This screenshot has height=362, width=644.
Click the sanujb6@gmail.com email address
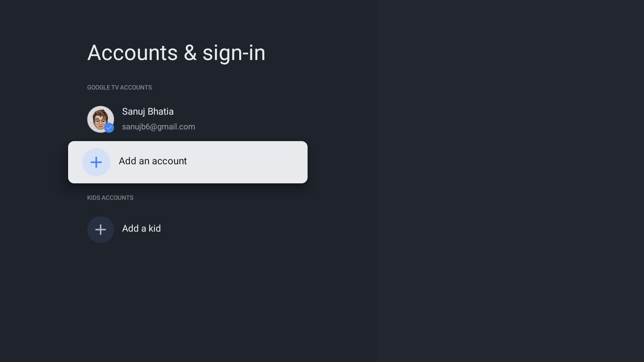158,127
